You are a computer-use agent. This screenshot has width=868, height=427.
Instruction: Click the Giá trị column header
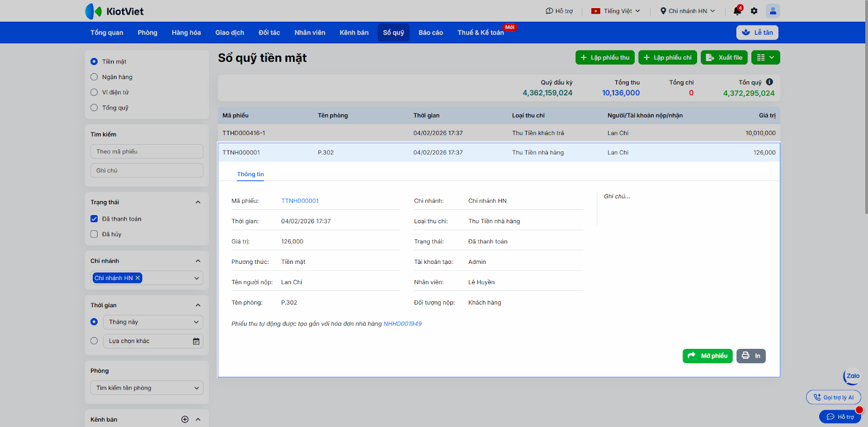point(767,115)
